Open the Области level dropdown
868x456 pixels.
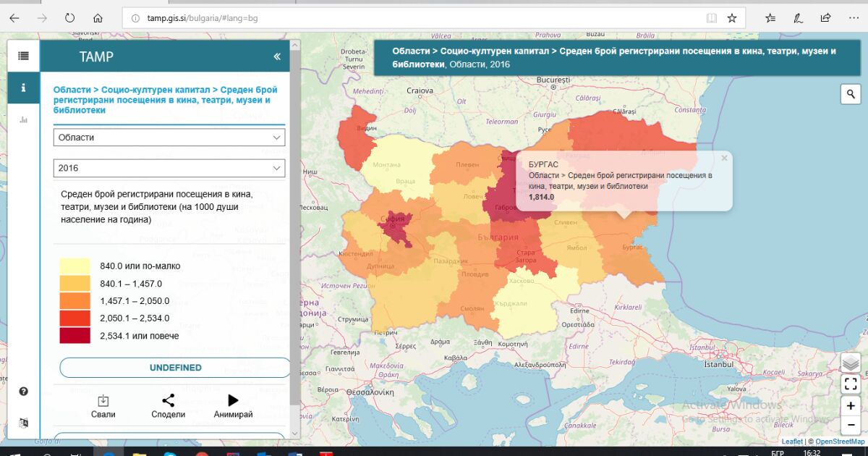click(x=169, y=138)
